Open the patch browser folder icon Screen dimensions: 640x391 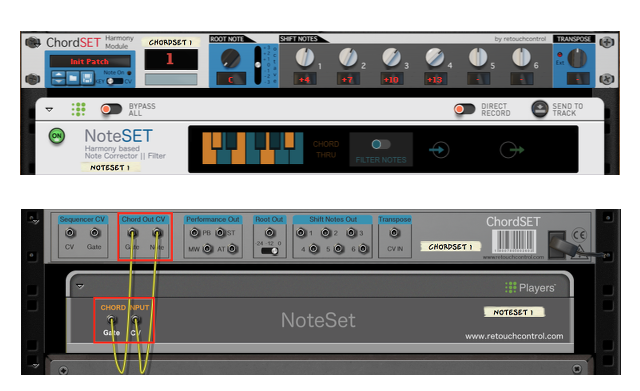[x=73, y=78]
